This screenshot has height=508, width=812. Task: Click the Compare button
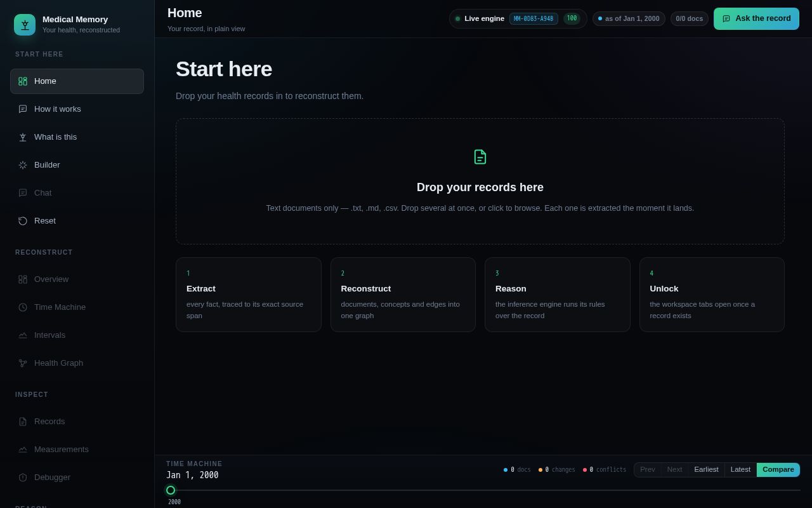pyautogui.click(x=778, y=470)
